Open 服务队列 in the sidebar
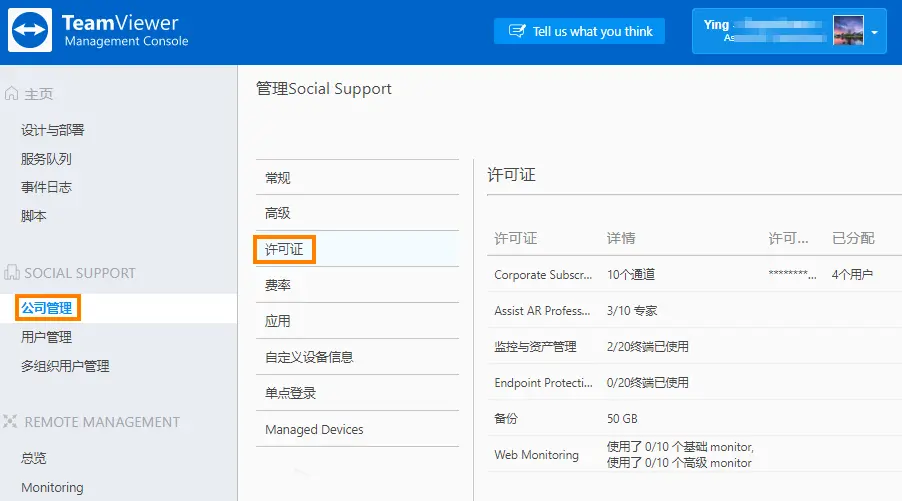Screen dimensions: 902x501 pos(46,159)
